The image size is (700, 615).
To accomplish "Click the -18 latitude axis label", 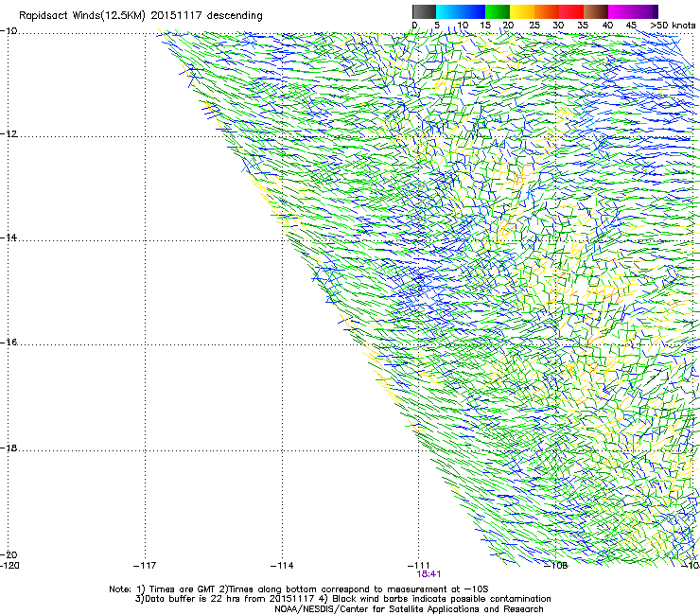I will click(9, 448).
